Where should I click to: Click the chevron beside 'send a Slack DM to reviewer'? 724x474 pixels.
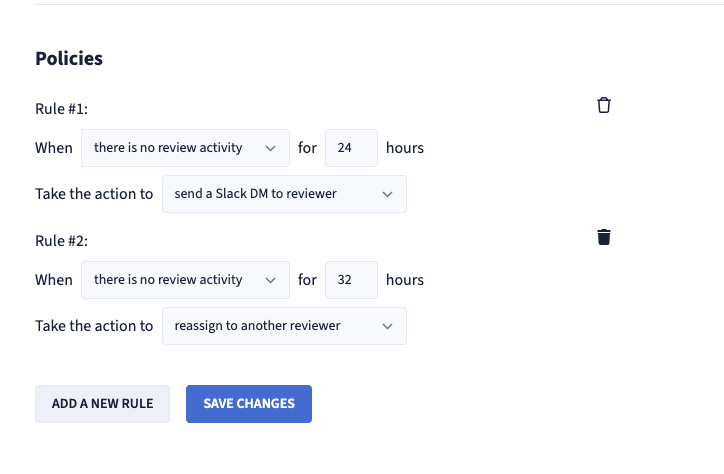(x=387, y=194)
